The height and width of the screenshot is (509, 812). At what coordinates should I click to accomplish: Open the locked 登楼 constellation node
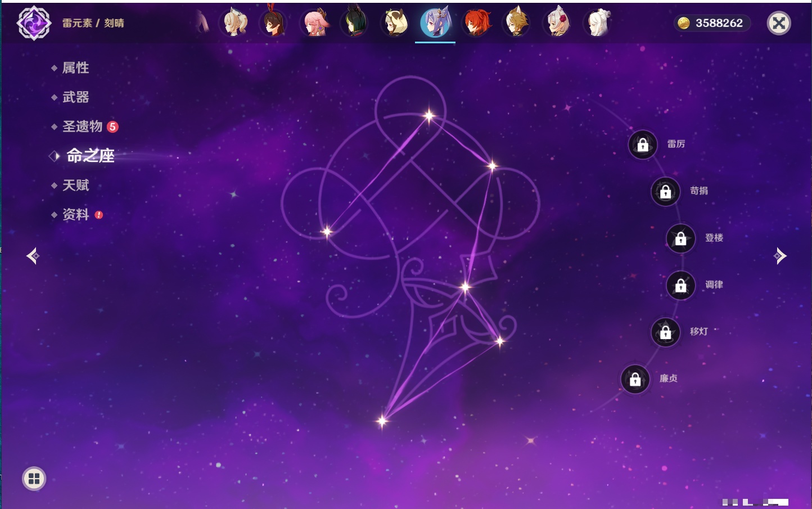tap(681, 238)
